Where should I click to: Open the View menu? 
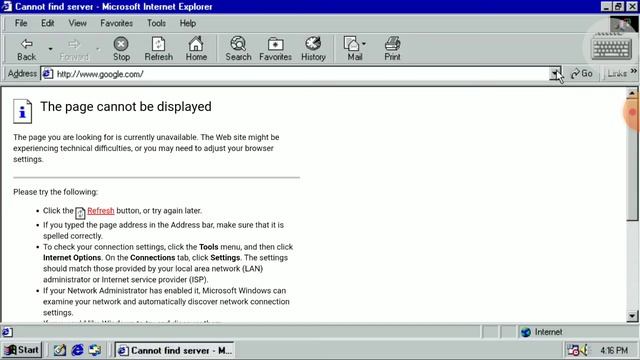click(77, 23)
